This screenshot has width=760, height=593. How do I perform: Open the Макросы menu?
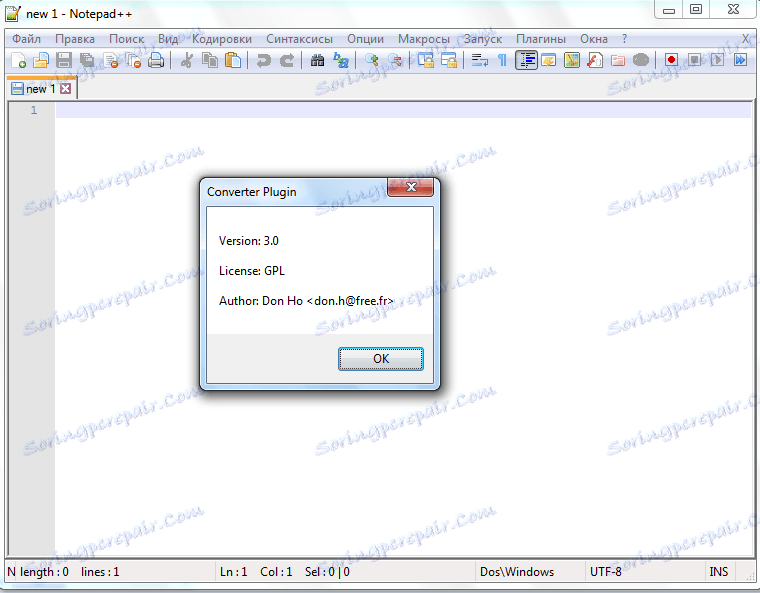pos(424,39)
